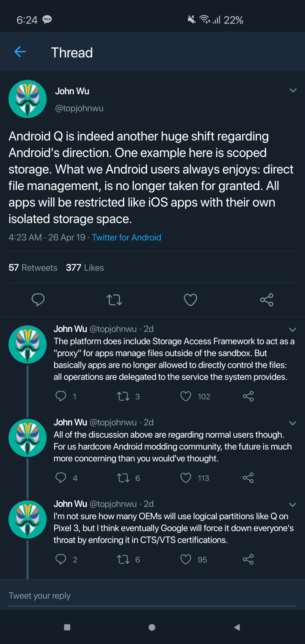This screenshot has width=305, height=644.
Task: Like the main Android Q tweet
Action: tap(190, 300)
